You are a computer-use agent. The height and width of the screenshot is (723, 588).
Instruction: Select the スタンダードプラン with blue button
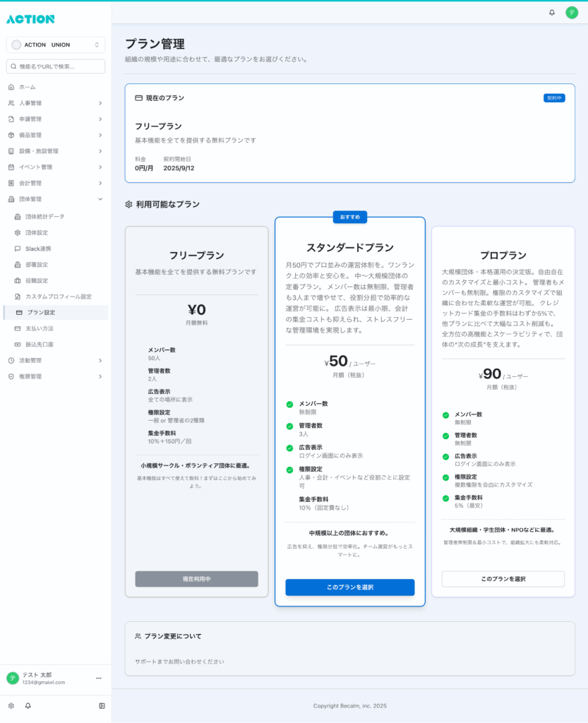[x=349, y=587]
